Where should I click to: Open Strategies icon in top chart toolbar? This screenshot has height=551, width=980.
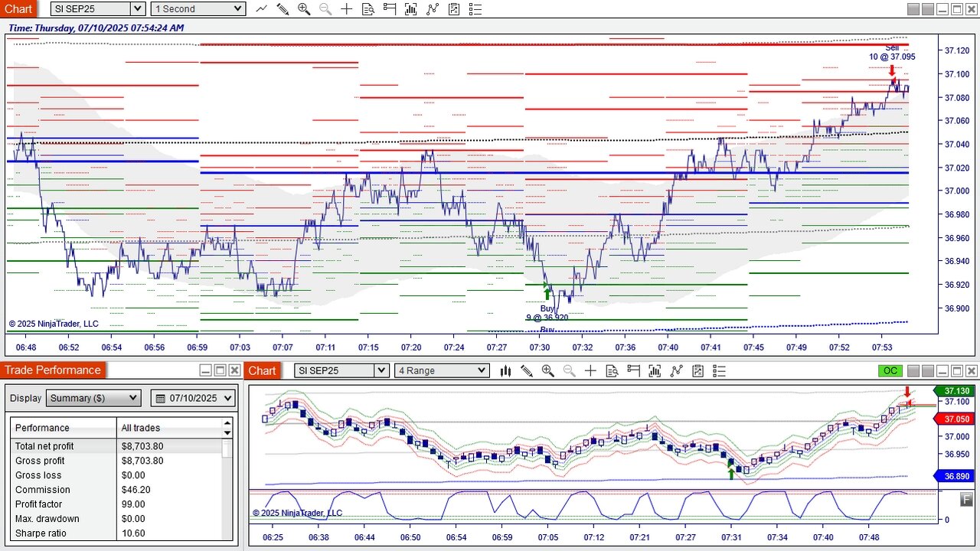[454, 9]
